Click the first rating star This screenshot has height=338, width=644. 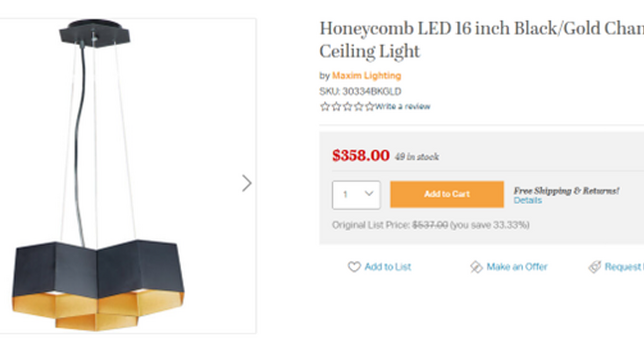coord(324,106)
